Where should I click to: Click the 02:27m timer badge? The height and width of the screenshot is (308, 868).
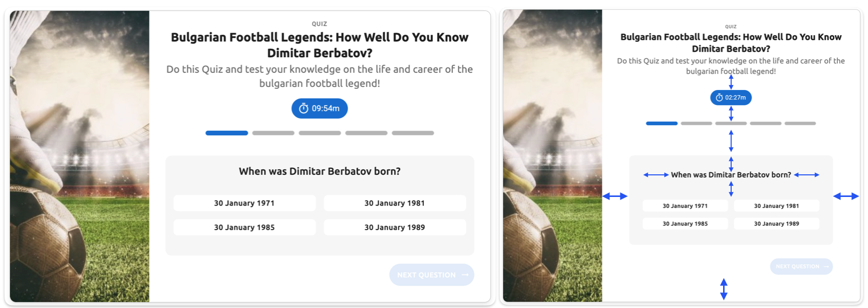(731, 97)
